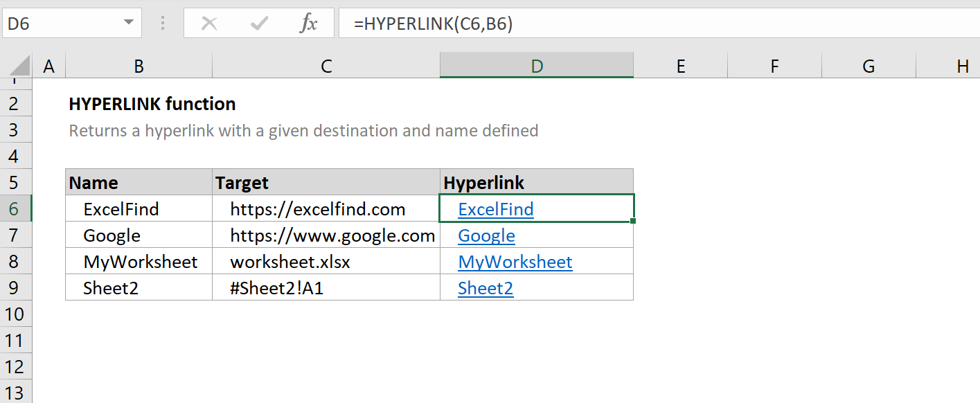Expand the Name Box dropdown arrow
Screen dimensions: 980x403
(128, 24)
